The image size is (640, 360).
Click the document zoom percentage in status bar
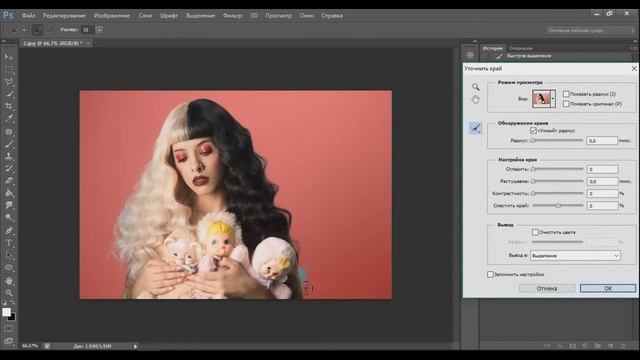[x=29, y=346]
